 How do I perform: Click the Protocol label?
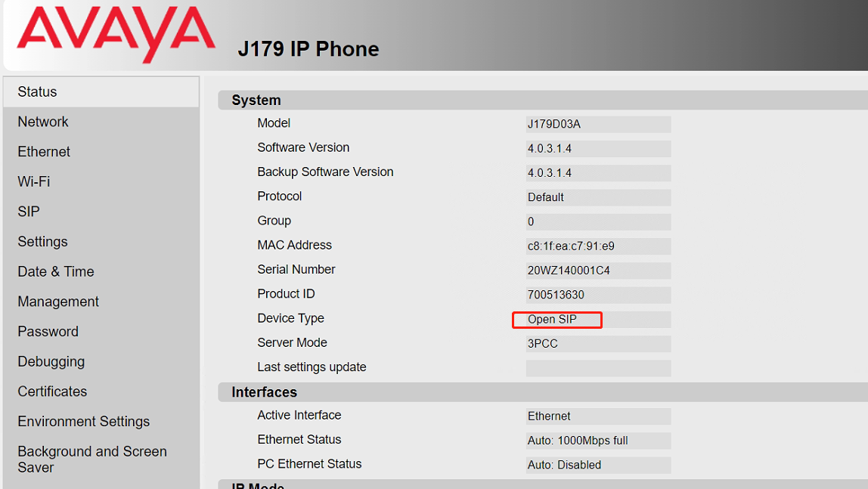click(280, 196)
